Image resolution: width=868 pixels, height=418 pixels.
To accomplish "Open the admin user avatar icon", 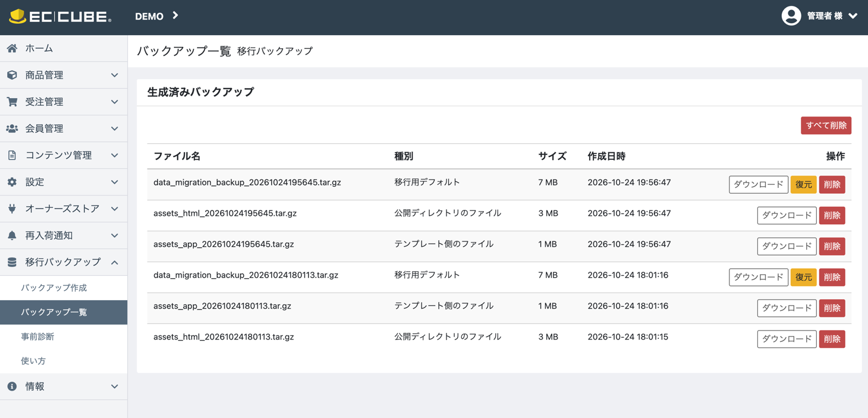I will 791,16.
